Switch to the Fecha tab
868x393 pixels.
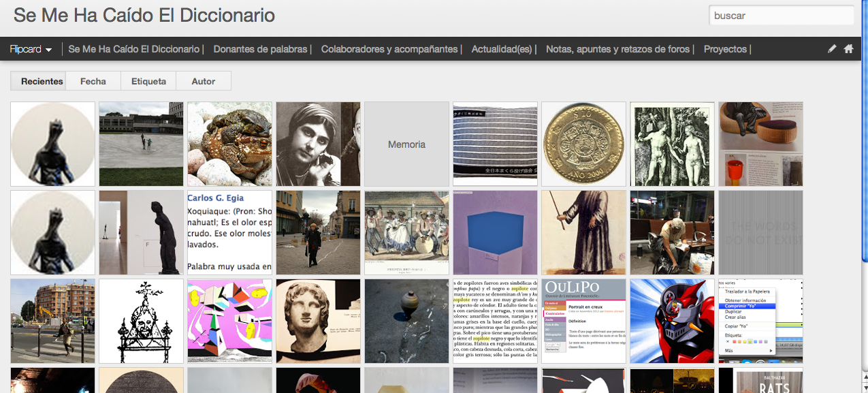[x=93, y=81]
